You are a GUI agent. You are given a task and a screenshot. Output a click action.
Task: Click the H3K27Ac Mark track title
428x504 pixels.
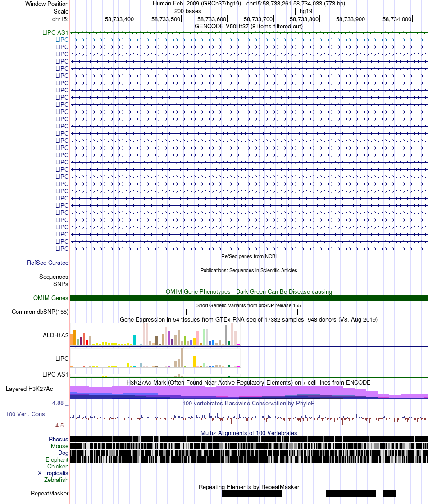pos(249,382)
